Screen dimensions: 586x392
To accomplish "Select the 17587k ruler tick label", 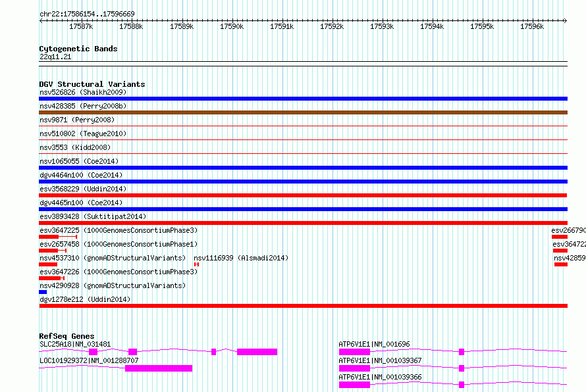I will tap(81, 26).
